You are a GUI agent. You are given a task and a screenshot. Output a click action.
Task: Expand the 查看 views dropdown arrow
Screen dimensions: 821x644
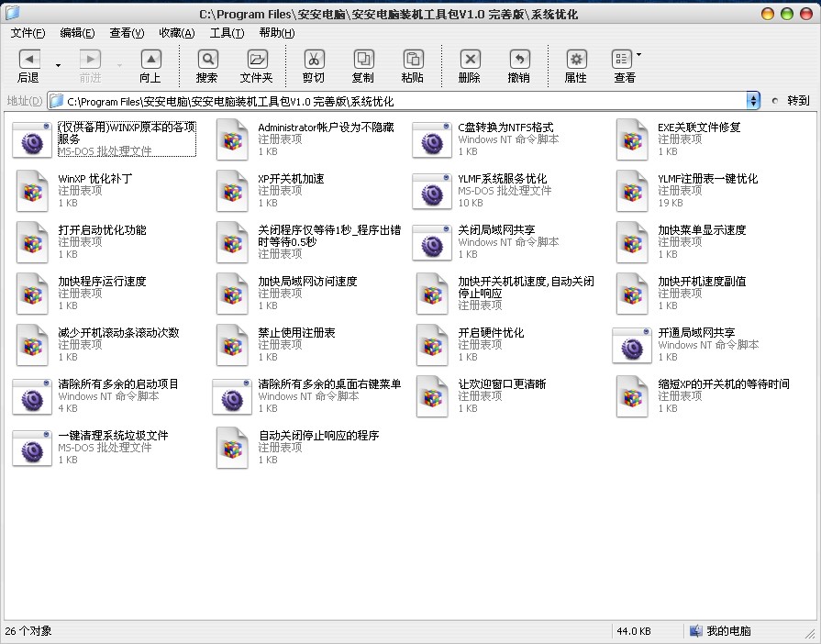click(x=638, y=54)
